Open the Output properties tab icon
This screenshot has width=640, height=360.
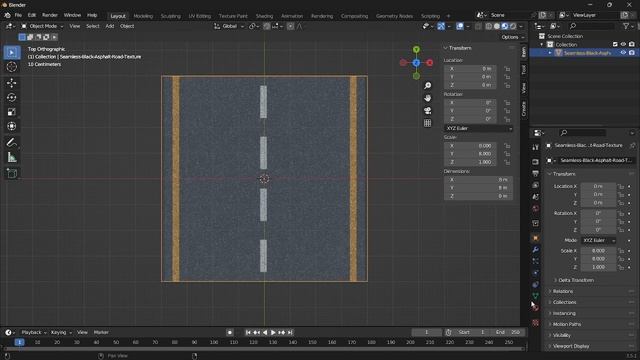(536, 173)
